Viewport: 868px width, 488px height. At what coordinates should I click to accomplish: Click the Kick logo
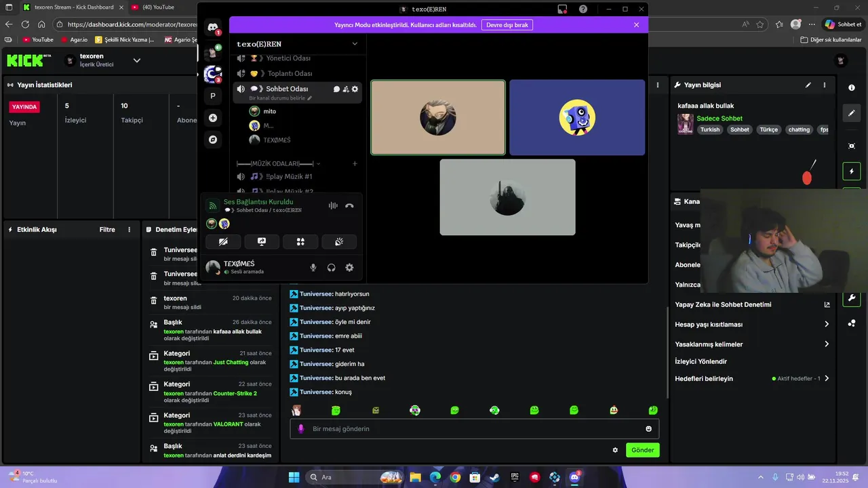click(x=28, y=60)
